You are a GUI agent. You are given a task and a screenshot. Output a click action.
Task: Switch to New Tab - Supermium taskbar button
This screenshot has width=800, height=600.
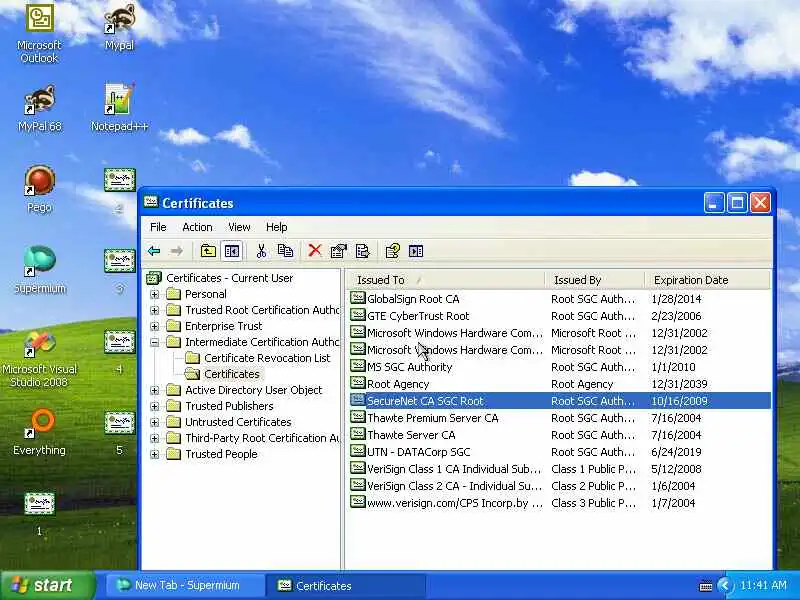[x=186, y=585]
